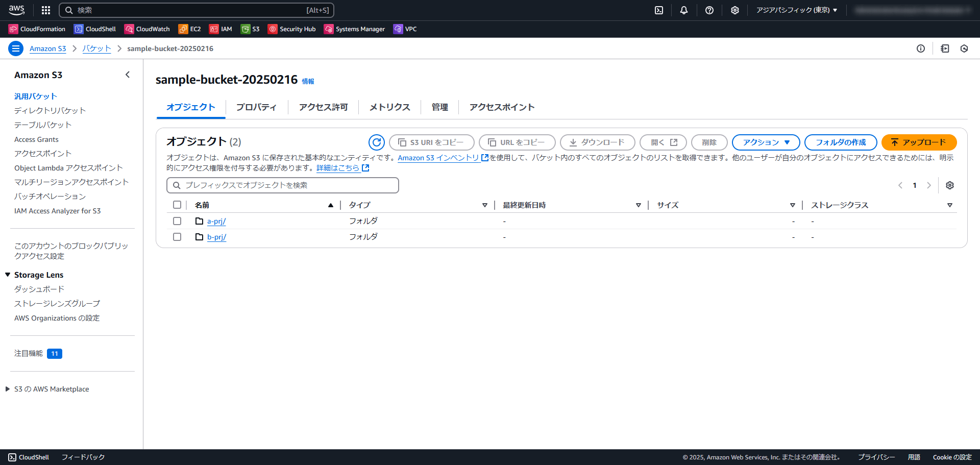Open the services grid menu icon
This screenshot has height=465, width=980.
point(46,10)
